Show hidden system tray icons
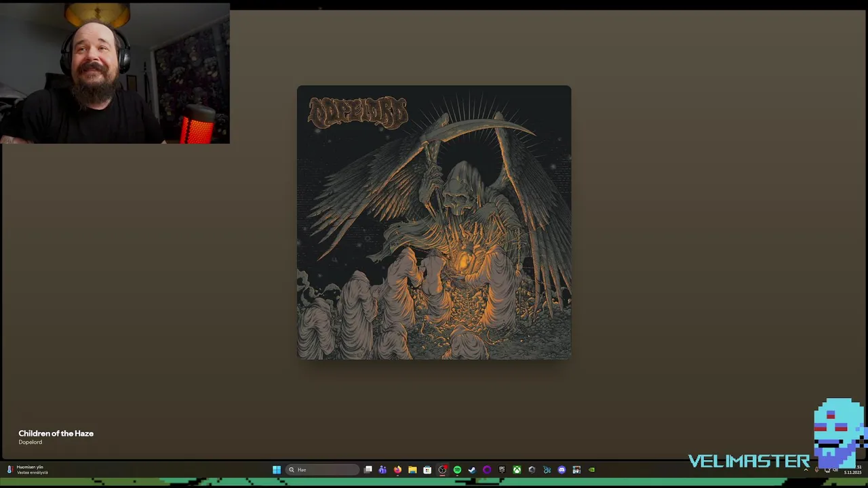Image resolution: width=868 pixels, height=488 pixels. (806, 470)
